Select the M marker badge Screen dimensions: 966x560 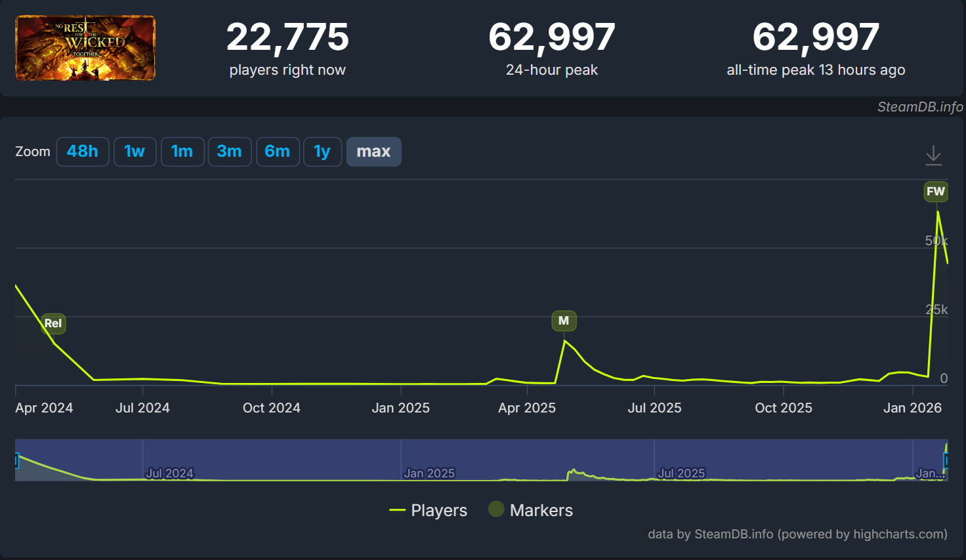click(x=564, y=321)
